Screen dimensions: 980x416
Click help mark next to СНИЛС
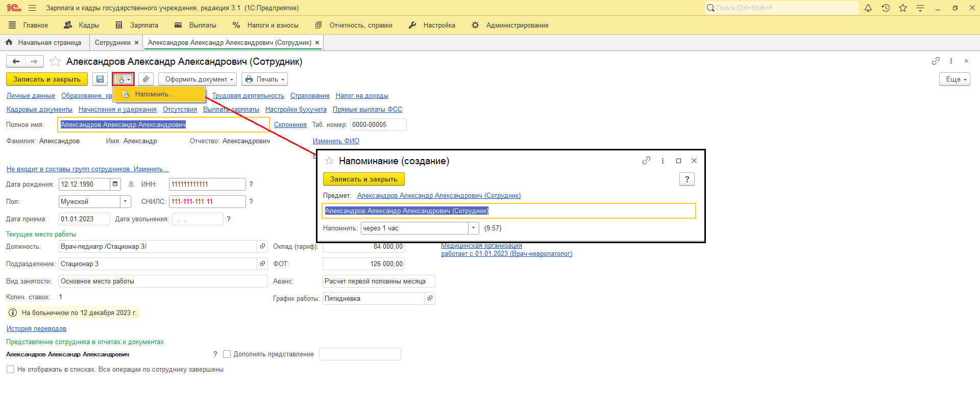point(251,201)
